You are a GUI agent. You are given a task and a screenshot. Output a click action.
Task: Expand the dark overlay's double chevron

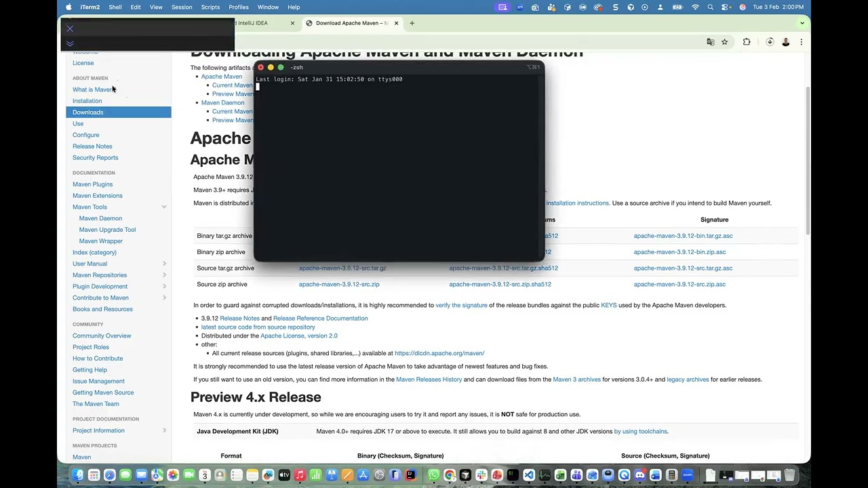click(70, 43)
